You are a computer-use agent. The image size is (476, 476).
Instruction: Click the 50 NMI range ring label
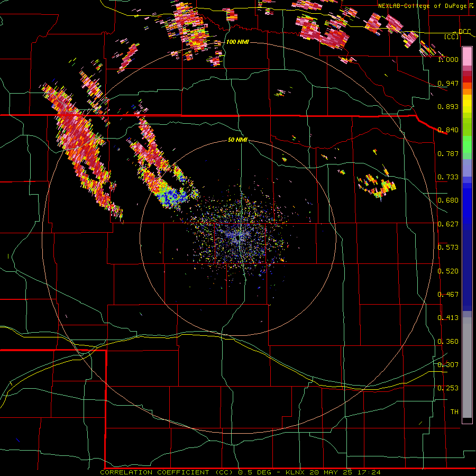pyautogui.click(x=237, y=140)
